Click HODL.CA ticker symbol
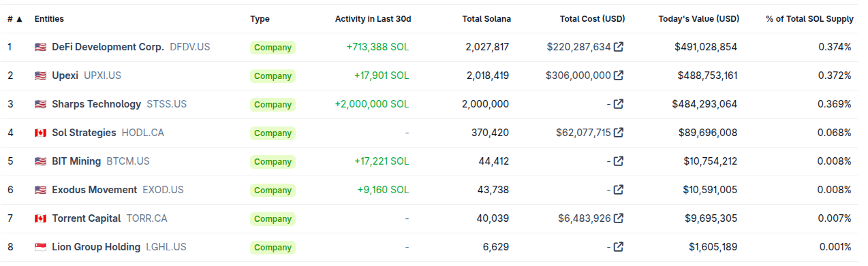This screenshot has width=868, height=266. (x=142, y=133)
